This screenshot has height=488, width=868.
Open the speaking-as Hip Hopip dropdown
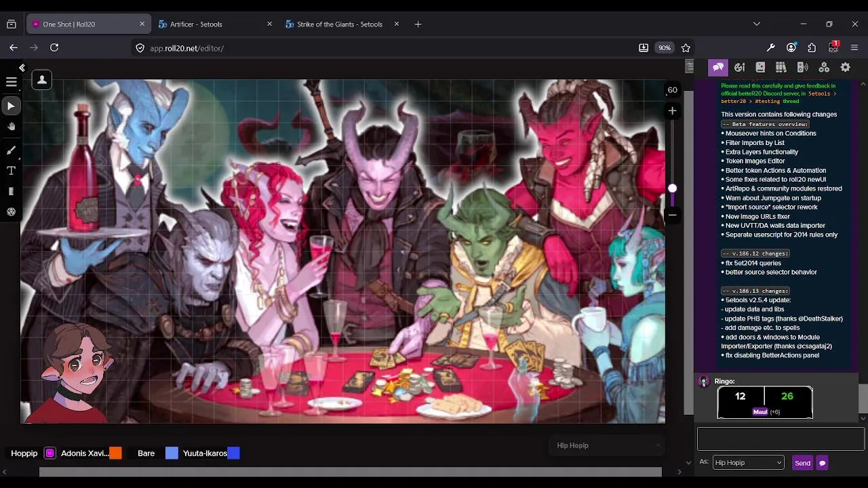point(748,462)
